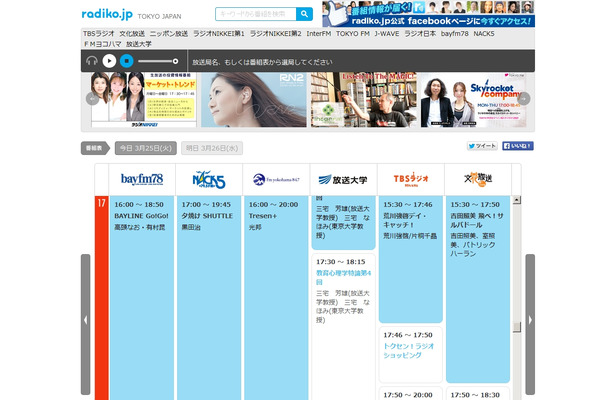Open the Listen To The MAGIC banner
This screenshot has height=400, width=610.
(x=363, y=100)
